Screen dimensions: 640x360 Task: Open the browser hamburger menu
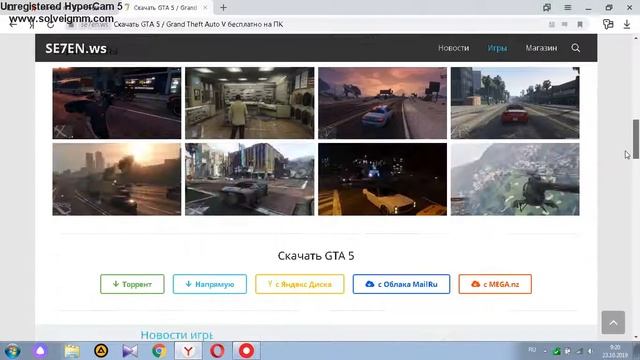pyautogui.click(x=567, y=7)
